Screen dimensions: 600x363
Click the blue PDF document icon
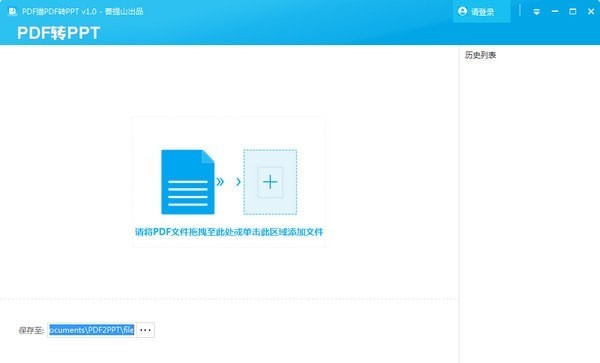point(188,182)
